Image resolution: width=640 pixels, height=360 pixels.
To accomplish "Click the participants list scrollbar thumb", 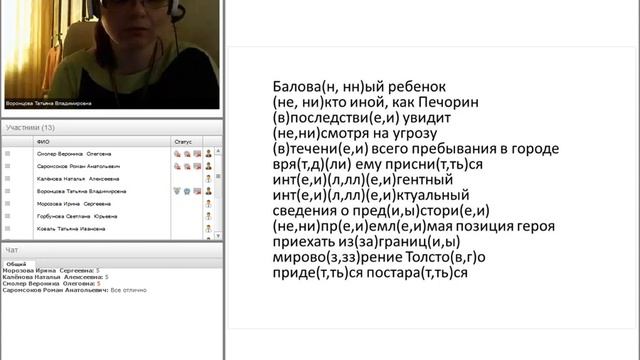I will tap(218, 176).
